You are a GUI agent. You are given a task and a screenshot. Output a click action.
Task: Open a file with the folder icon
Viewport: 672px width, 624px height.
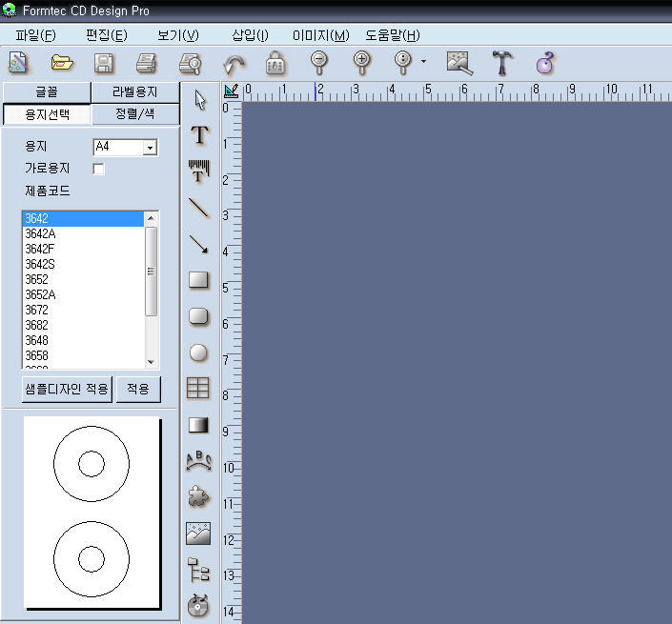click(62, 63)
